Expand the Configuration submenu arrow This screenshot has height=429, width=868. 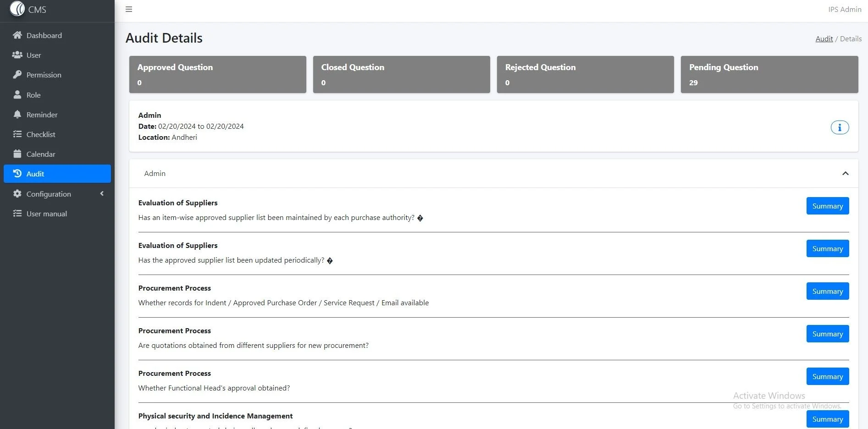(102, 193)
